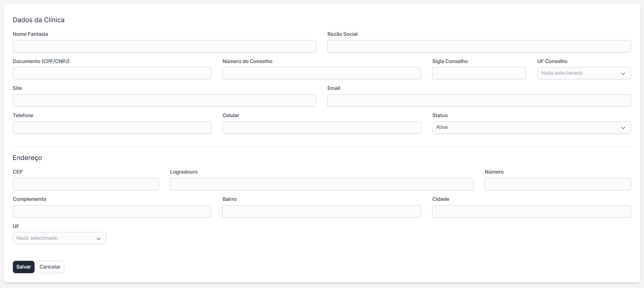
Task: Select the Documento (CPF/CNPJ) field
Action: click(112, 73)
